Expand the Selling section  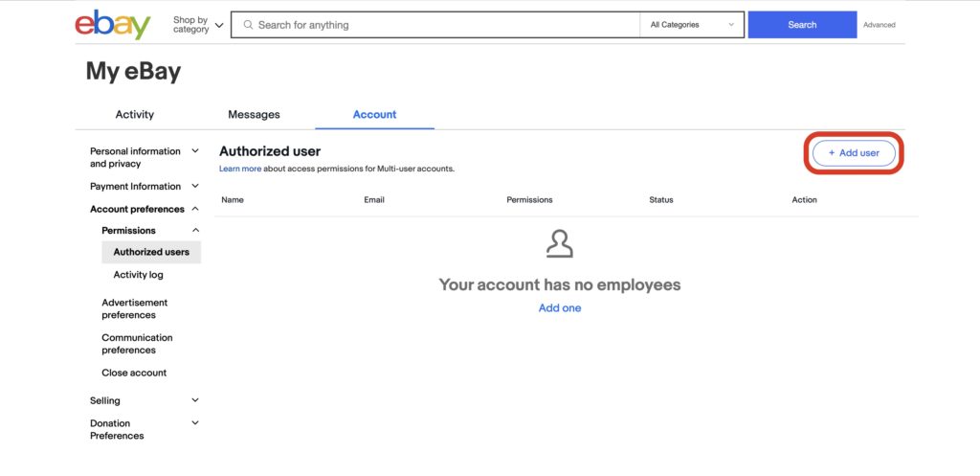(x=145, y=400)
